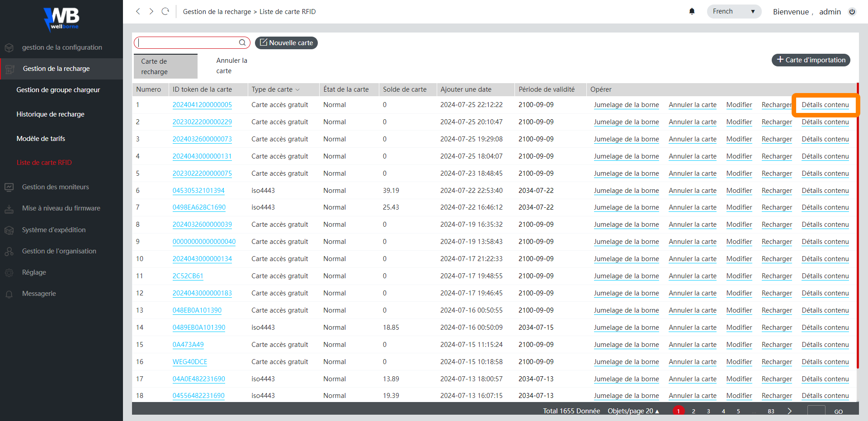The height and width of the screenshot is (421, 868).
Task: Click Recharger for card 0498EA628C1690
Action: [777, 207]
